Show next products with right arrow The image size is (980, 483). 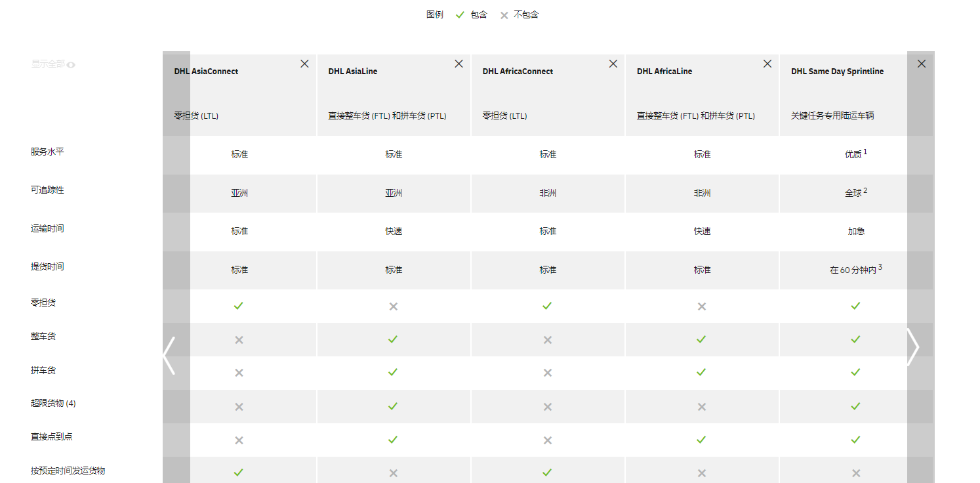(912, 347)
